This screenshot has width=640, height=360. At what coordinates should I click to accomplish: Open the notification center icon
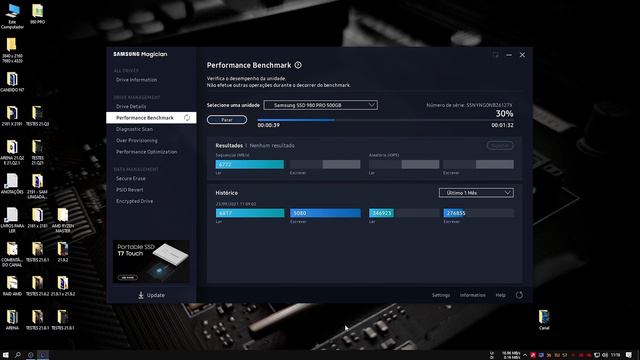point(629,355)
